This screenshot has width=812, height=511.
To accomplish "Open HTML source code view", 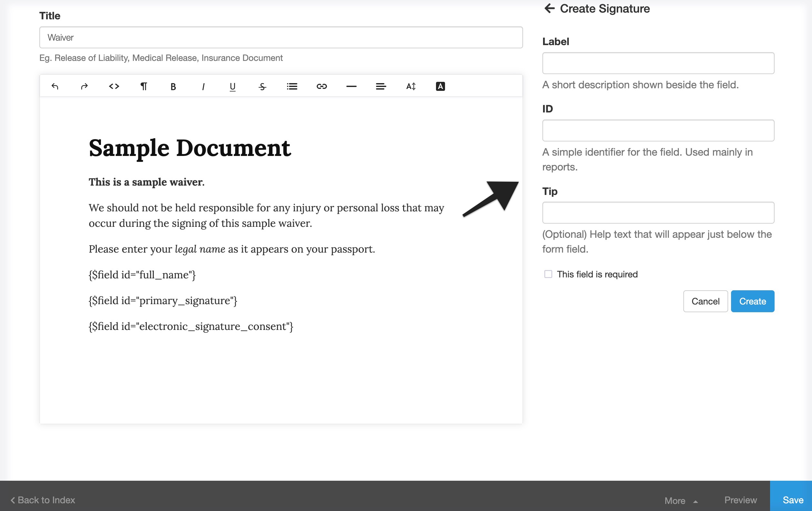I will 114,87.
